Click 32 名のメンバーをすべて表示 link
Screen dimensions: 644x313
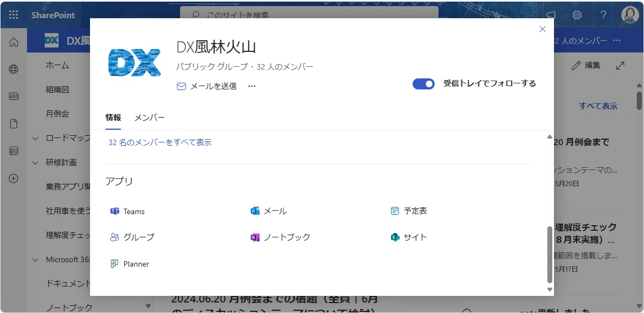[x=160, y=142]
